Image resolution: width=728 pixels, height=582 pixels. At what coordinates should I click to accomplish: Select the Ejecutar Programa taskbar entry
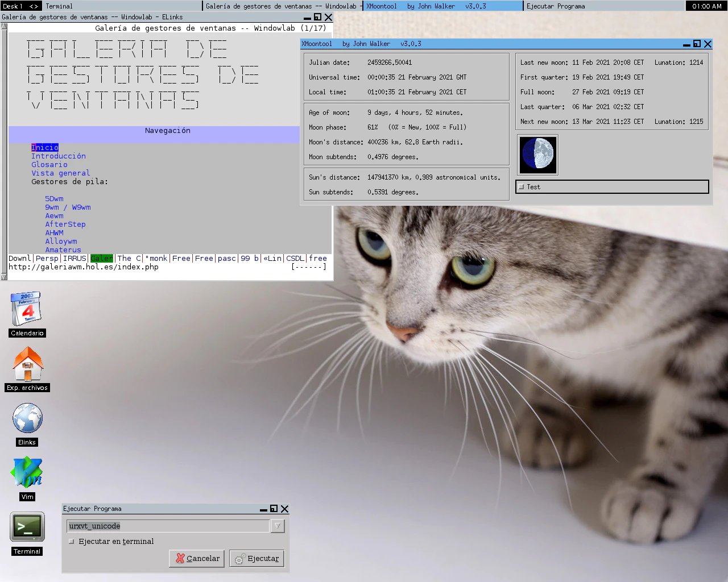[x=603, y=6]
